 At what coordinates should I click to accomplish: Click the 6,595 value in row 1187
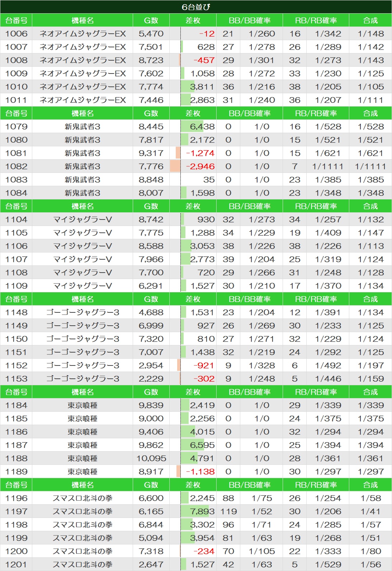tap(202, 445)
